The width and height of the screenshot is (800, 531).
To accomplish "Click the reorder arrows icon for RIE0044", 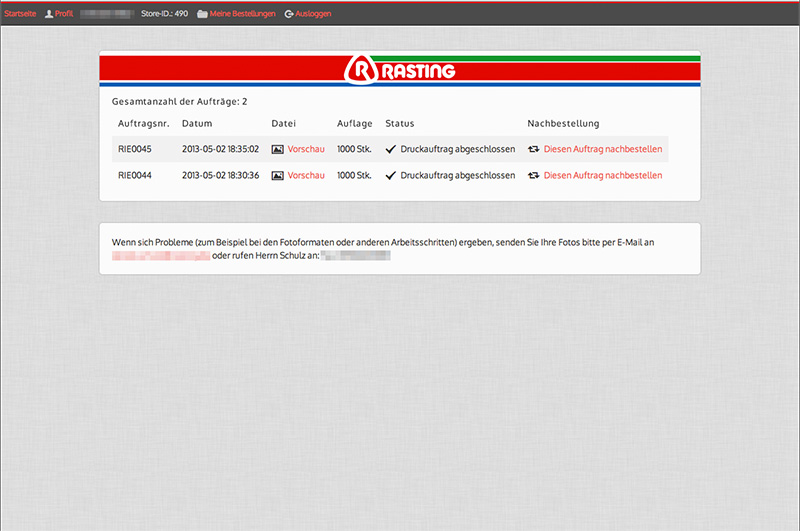I will click(534, 175).
